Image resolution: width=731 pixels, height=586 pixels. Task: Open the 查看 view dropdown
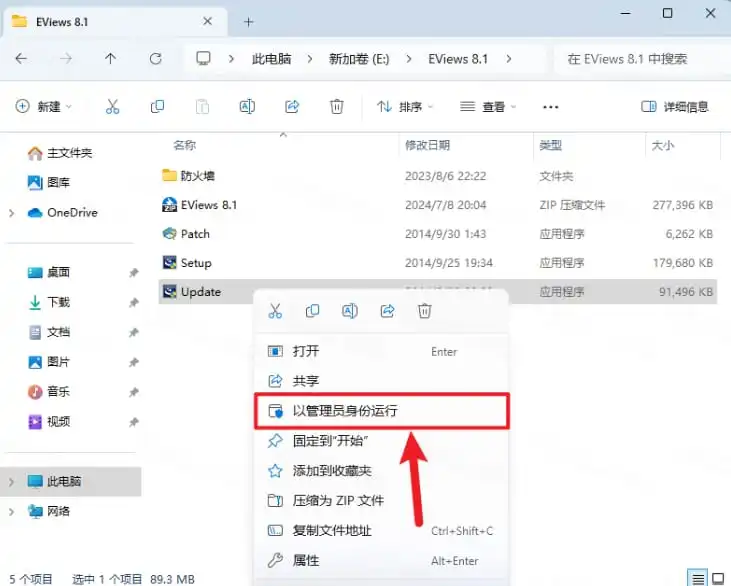click(488, 107)
